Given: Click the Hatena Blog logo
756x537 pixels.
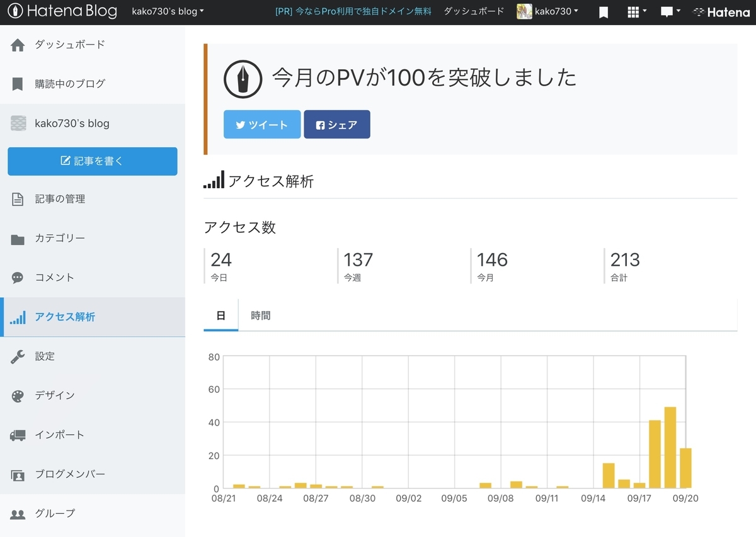Looking at the screenshot, I should pos(62,11).
